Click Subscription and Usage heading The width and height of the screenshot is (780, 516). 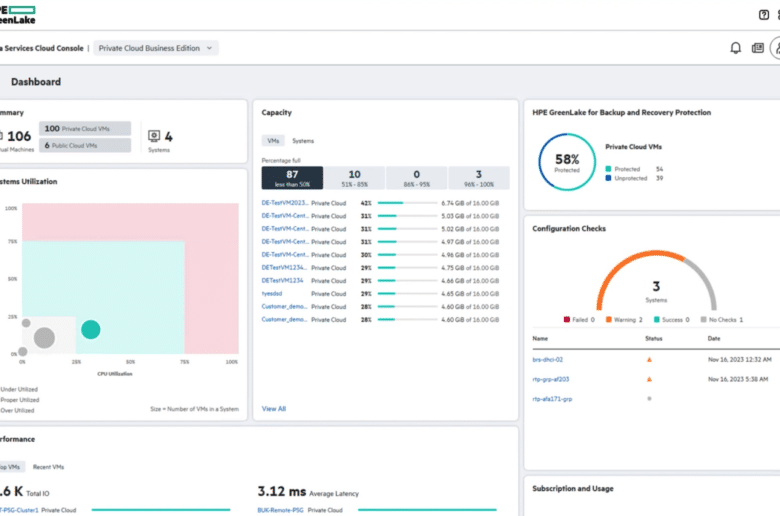point(573,489)
